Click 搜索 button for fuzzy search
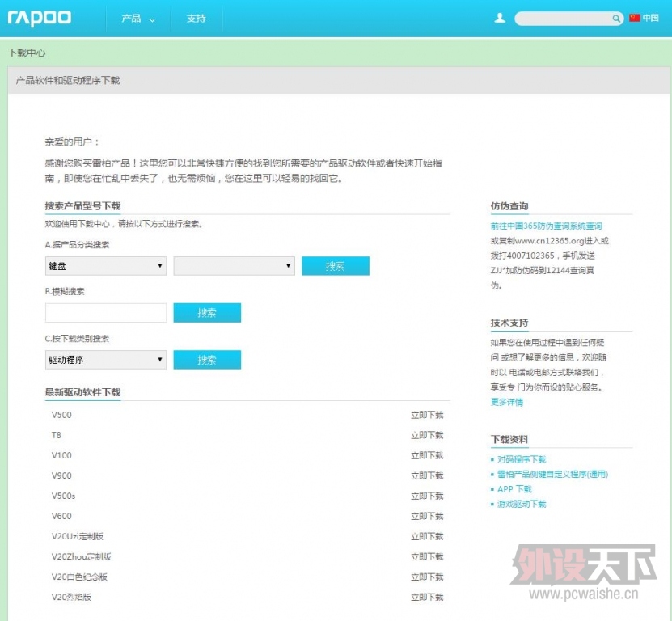This screenshot has height=621, width=672. [207, 313]
